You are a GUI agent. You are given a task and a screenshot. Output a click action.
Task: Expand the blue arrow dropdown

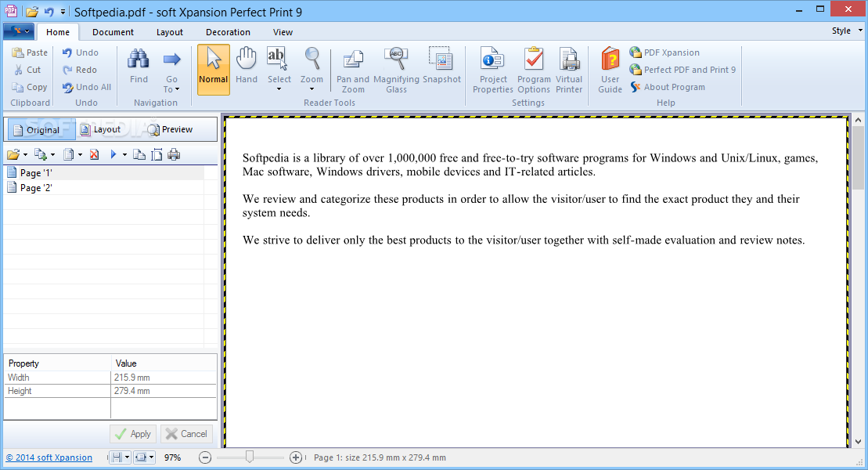(x=124, y=155)
